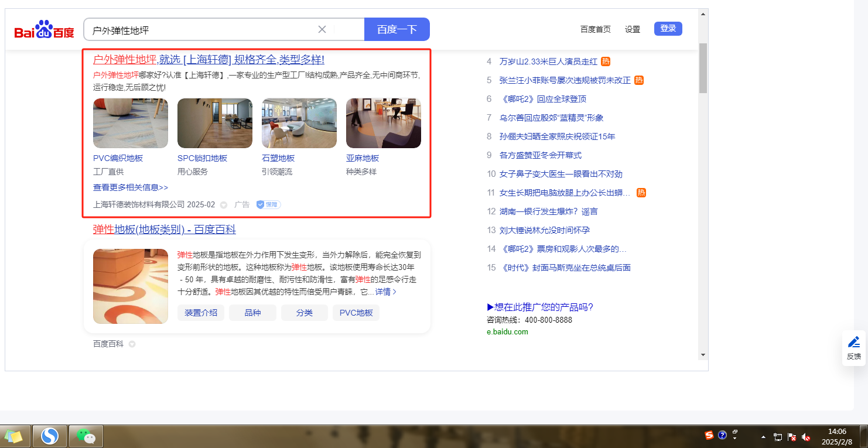
Task: Click the blue help question-mark tray icon
Action: [722, 435]
